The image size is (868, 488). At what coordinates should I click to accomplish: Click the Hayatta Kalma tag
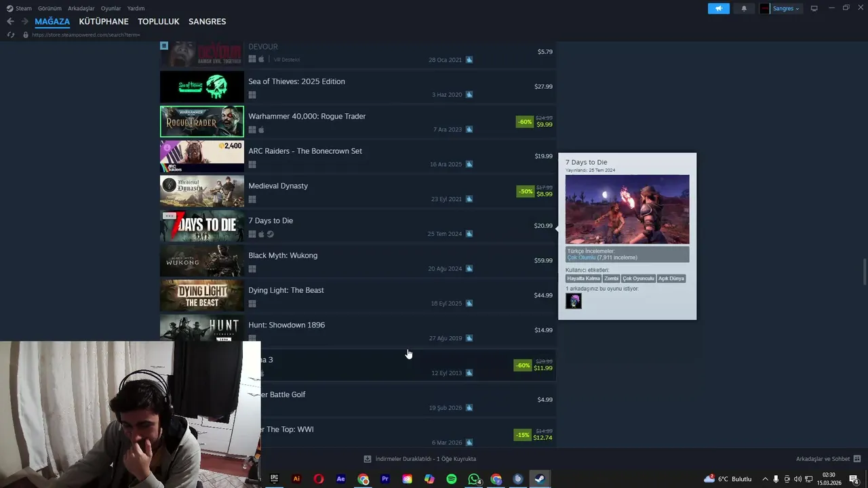(584, 279)
